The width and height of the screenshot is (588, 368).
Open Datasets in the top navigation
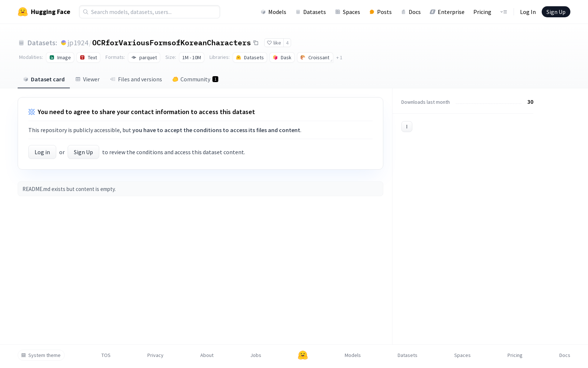[311, 12]
